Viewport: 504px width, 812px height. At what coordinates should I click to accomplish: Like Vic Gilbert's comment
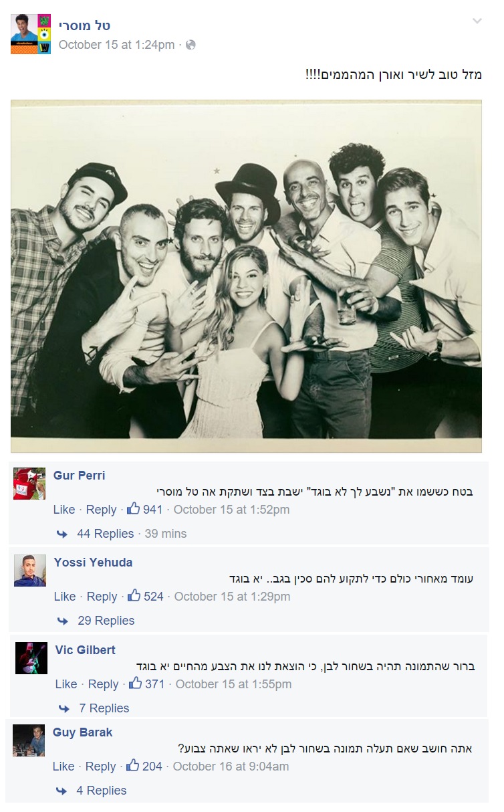click(x=66, y=684)
